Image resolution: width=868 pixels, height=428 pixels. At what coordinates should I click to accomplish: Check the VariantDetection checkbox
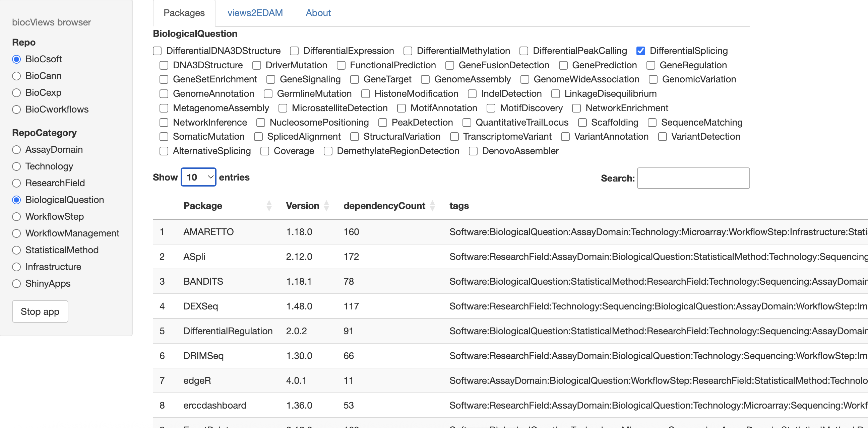pyautogui.click(x=662, y=137)
